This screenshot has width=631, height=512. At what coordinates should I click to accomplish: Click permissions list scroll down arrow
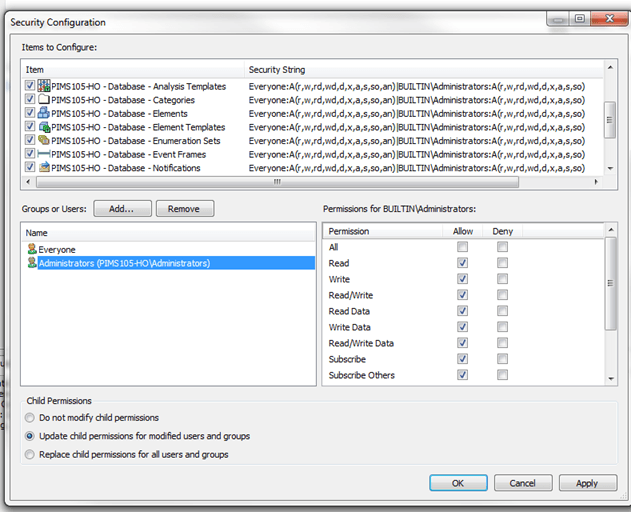coord(611,378)
